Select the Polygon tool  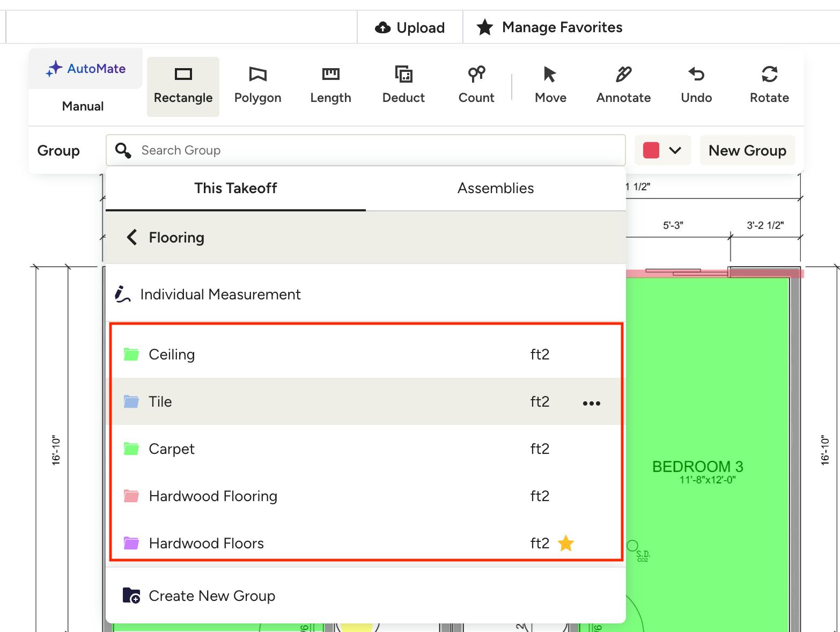pyautogui.click(x=257, y=86)
